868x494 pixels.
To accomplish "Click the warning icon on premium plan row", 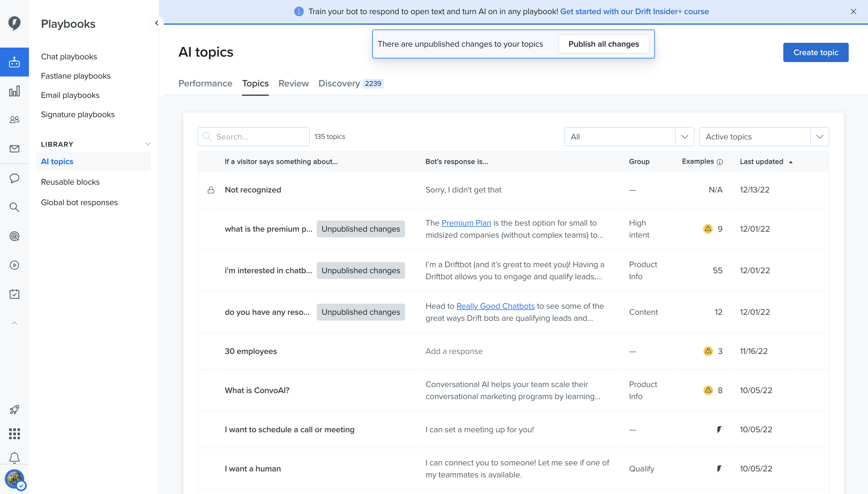I will [x=708, y=229].
